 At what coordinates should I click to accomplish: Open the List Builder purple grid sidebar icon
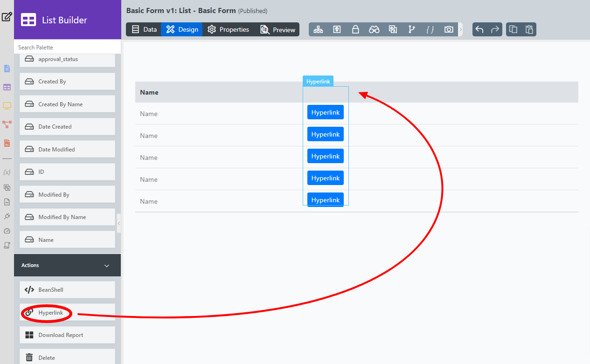click(x=7, y=87)
